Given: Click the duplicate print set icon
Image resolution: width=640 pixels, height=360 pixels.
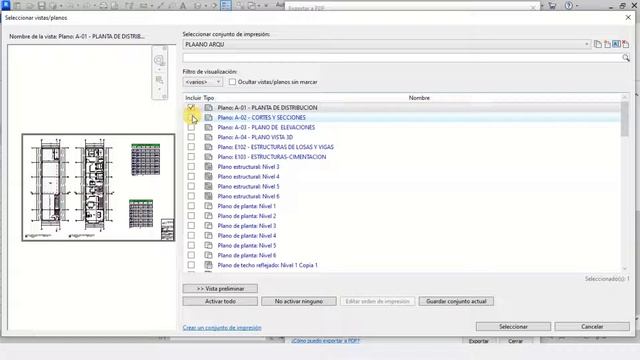Looking at the screenshot, I should 598,44.
